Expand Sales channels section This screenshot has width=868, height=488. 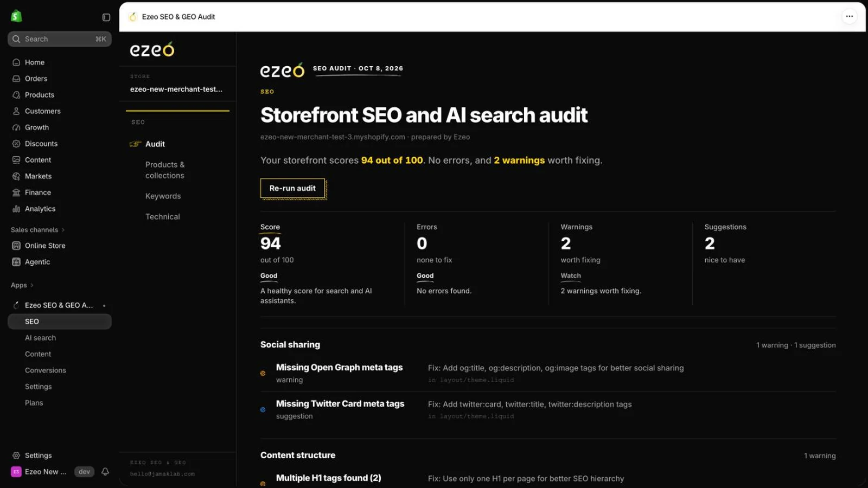coord(37,230)
